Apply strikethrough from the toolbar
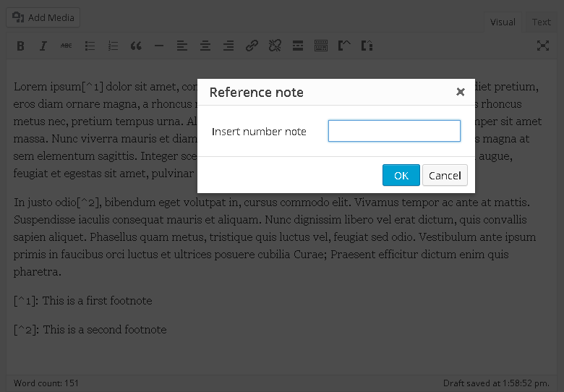This screenshot has width=564, height=392. coord(66,46)
